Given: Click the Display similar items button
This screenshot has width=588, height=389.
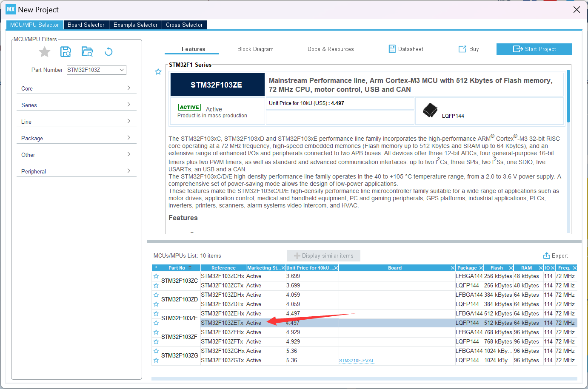Looking at the screenshot, I should tap(324, 256).
